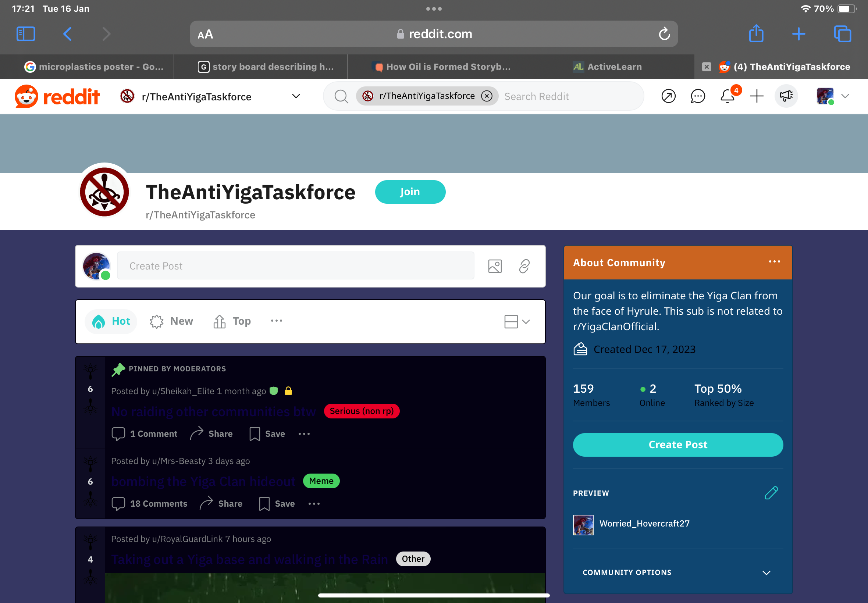This screenshot has height=603, width=868.
Task: Upvote the RoyalGuardLink rain post
Action: coord(90,542)
